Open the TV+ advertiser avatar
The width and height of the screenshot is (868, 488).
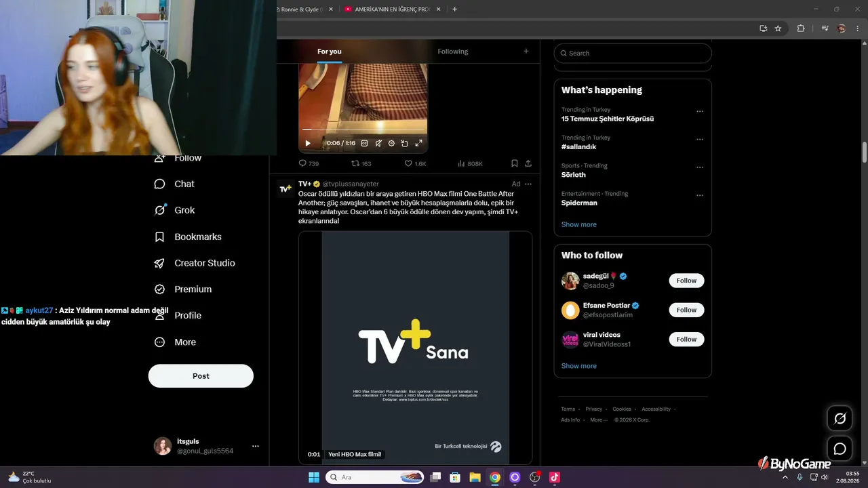click(x=285, y=188)
